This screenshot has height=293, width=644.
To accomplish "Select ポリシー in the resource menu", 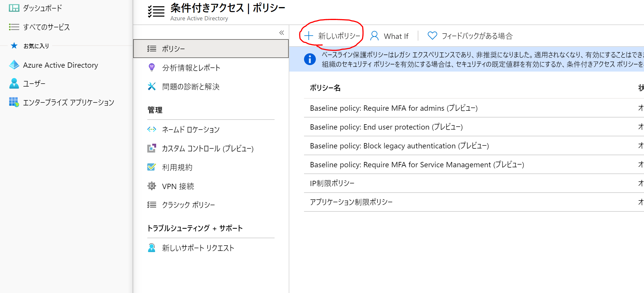I will (211, 49).
